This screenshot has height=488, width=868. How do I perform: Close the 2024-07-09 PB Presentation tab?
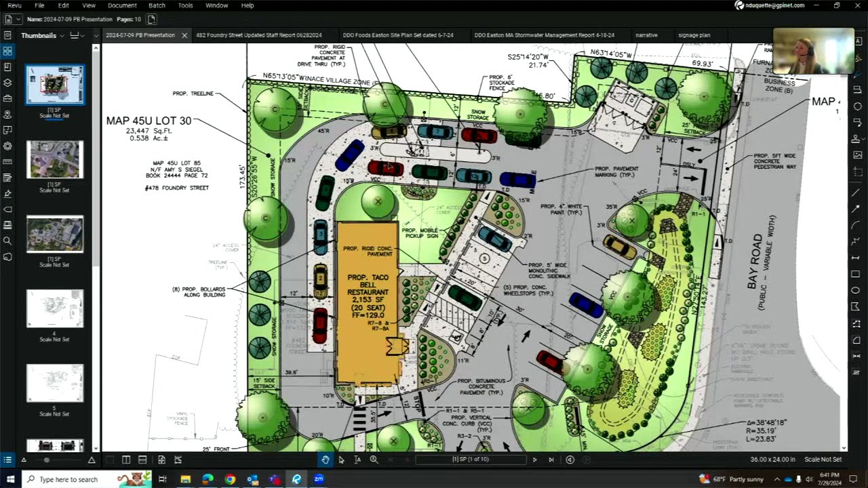tap(184, 35)
